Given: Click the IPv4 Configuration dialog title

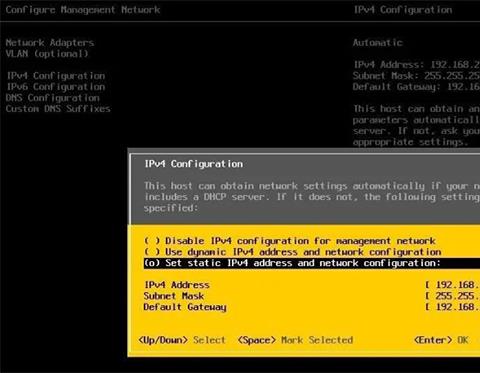Looking at the screenshot, I should [x=193, y=164].
